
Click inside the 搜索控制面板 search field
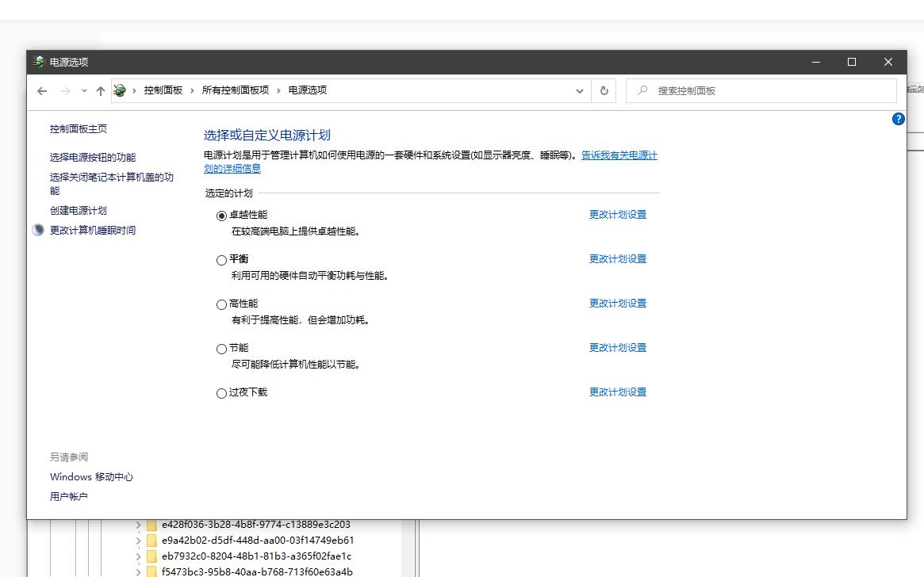(714, 90)
